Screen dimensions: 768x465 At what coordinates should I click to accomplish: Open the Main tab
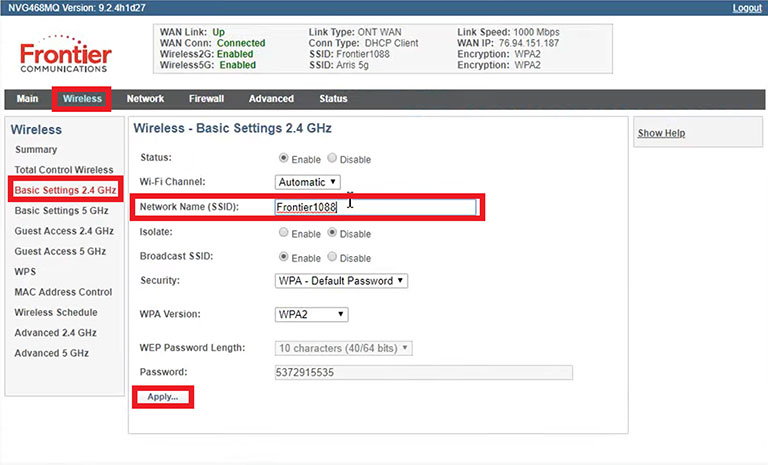click(x=27, y=98)
